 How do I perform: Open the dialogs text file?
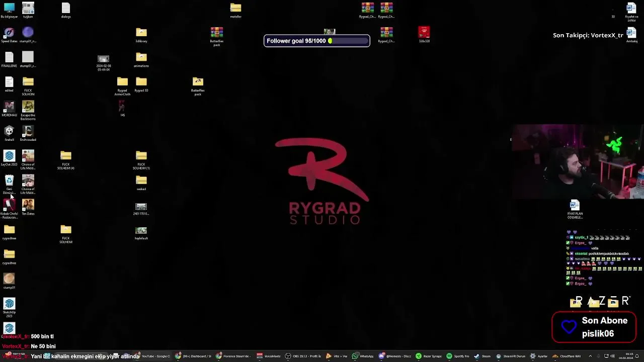[66, 10]
